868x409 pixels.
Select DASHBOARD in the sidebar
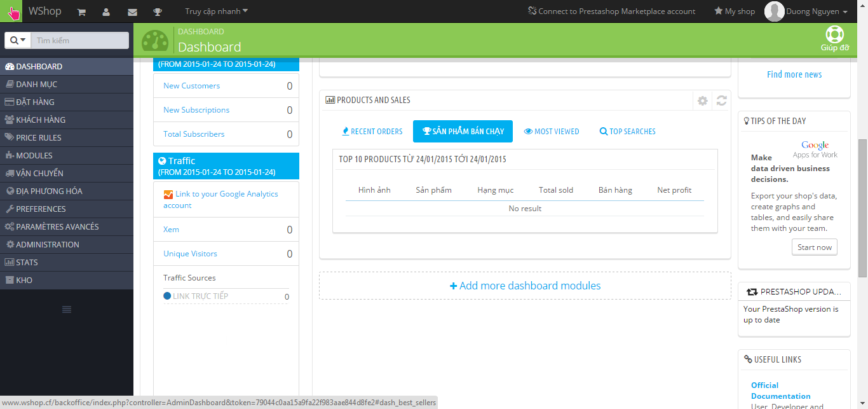(67, 66)
